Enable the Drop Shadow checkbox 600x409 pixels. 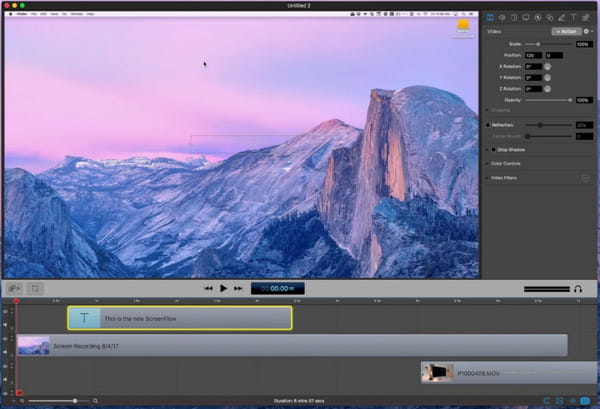click(494, 150)
